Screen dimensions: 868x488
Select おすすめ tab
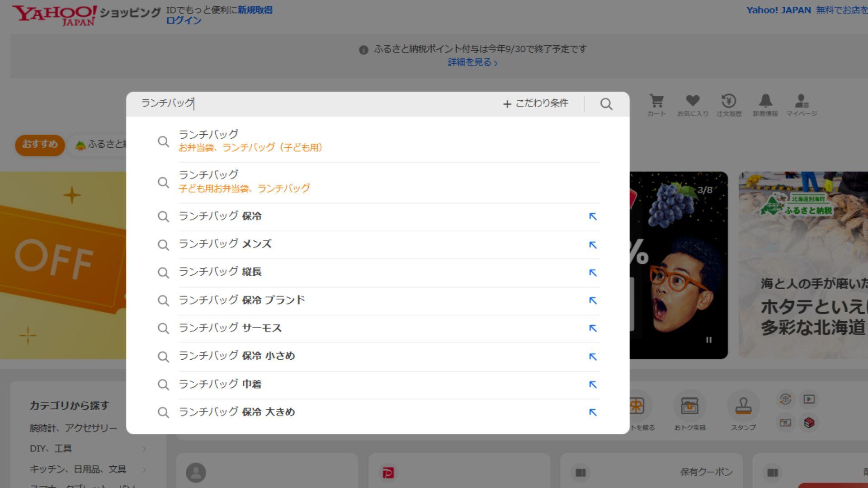40,145
